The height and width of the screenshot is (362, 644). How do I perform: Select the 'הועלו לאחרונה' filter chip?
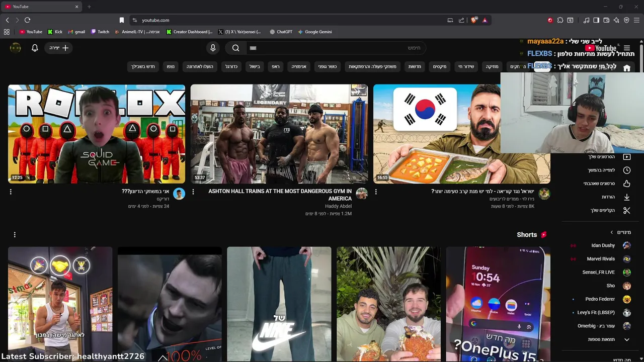click(x=200, y=66)
